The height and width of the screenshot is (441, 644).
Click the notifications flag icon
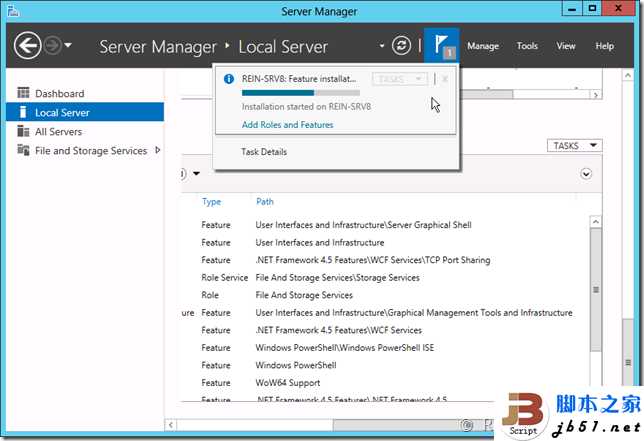[x=442, y=45]
